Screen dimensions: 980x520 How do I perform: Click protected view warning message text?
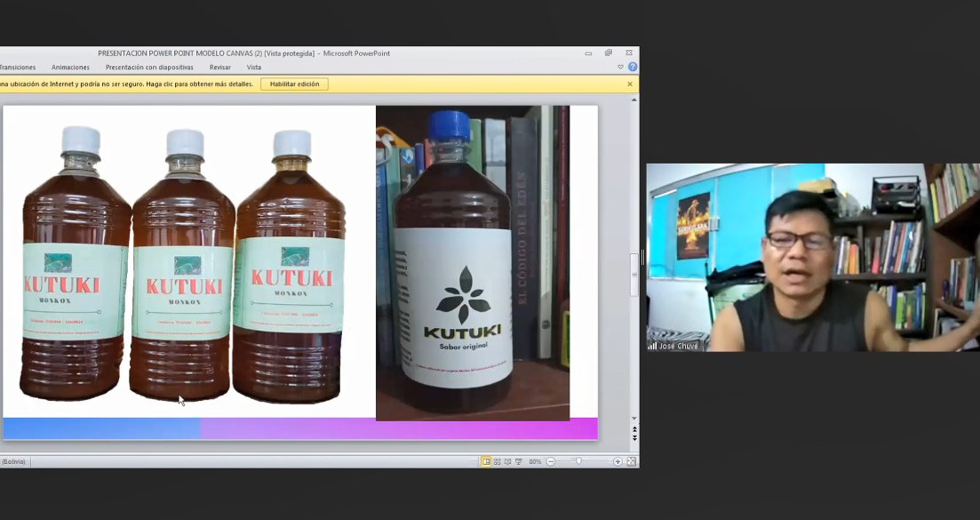127,84
